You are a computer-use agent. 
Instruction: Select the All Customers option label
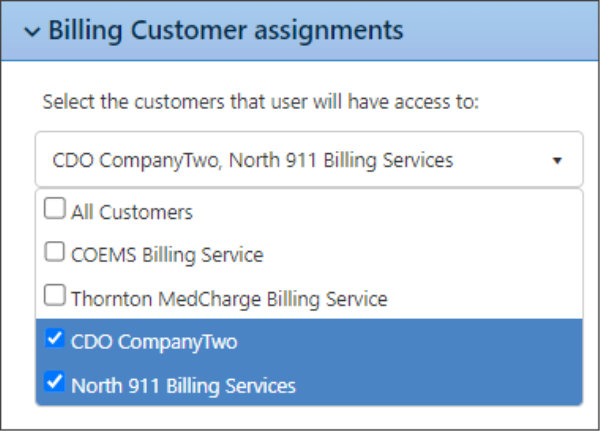132,212
